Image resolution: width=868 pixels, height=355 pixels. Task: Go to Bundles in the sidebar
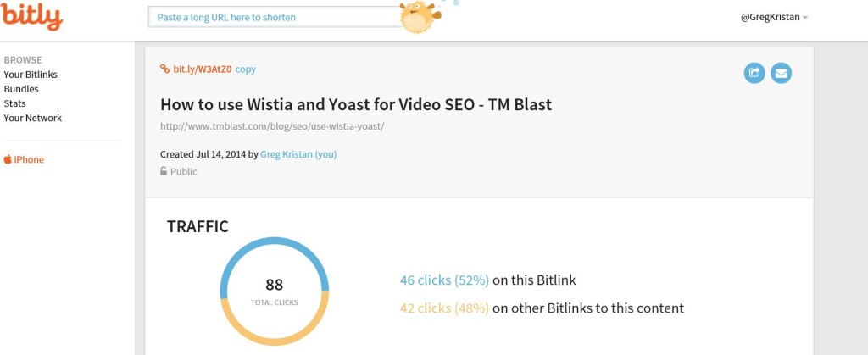(21, 89)
